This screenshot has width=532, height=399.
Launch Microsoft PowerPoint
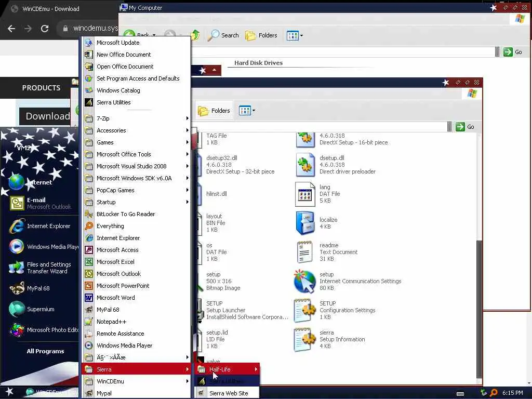click(123, 286)
